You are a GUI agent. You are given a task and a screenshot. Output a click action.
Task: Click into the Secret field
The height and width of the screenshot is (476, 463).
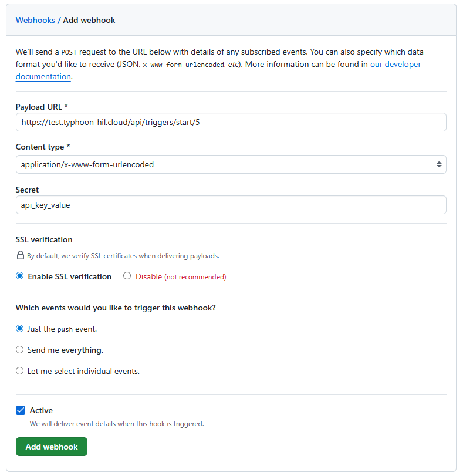point(231,205)
